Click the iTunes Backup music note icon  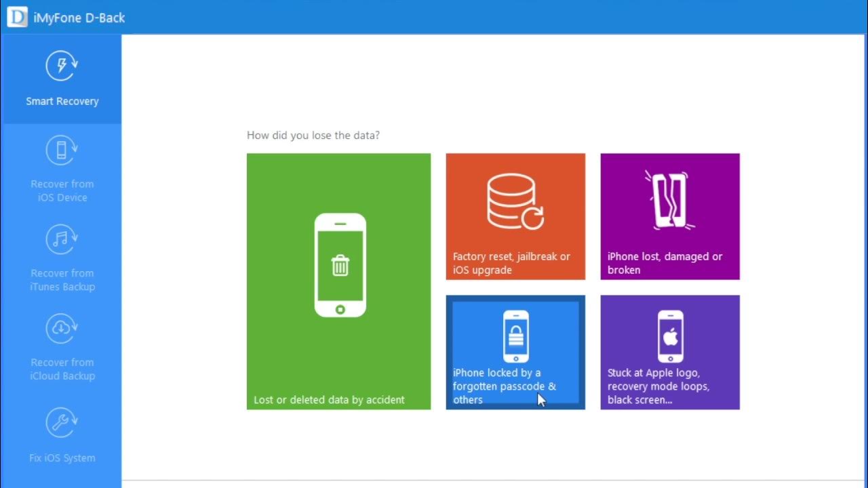tap(62, 239)
